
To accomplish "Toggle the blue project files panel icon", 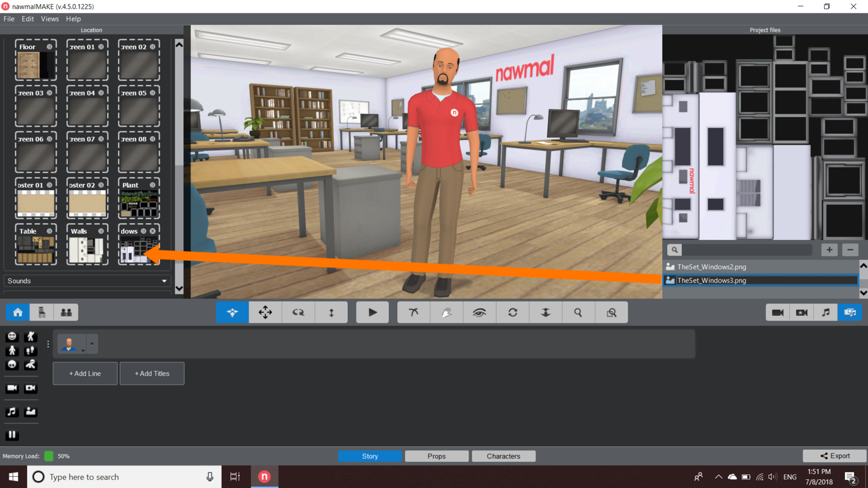I will pos(850,312).
